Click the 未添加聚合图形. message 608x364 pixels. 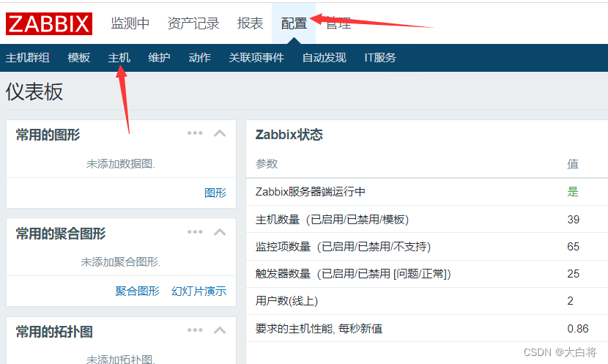point(121,262)
